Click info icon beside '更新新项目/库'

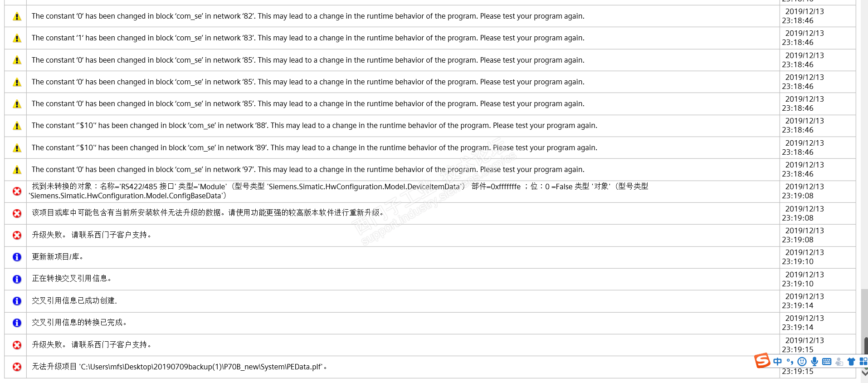[x=17, y=257]
